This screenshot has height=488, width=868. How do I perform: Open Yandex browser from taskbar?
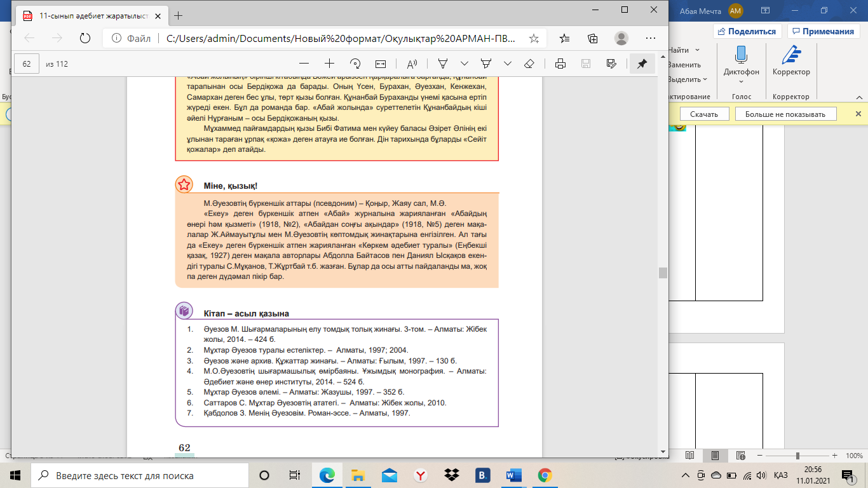pos(420,475)
